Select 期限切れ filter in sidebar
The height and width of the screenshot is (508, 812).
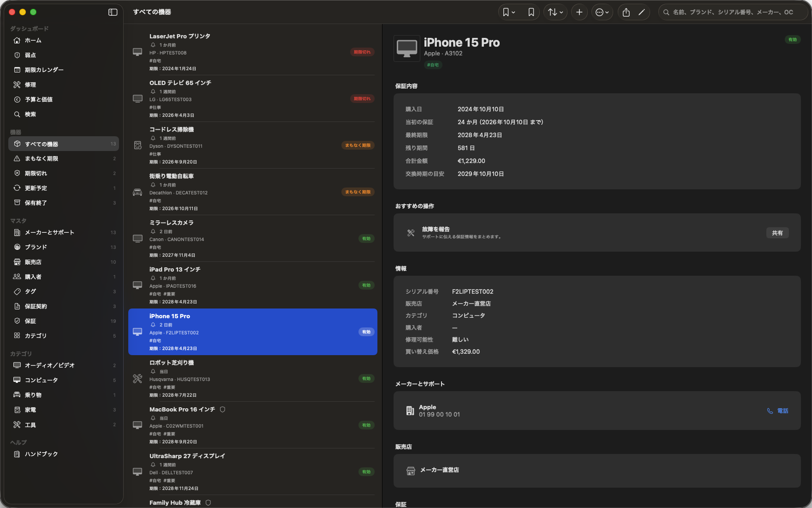click(x=64, y=174)
